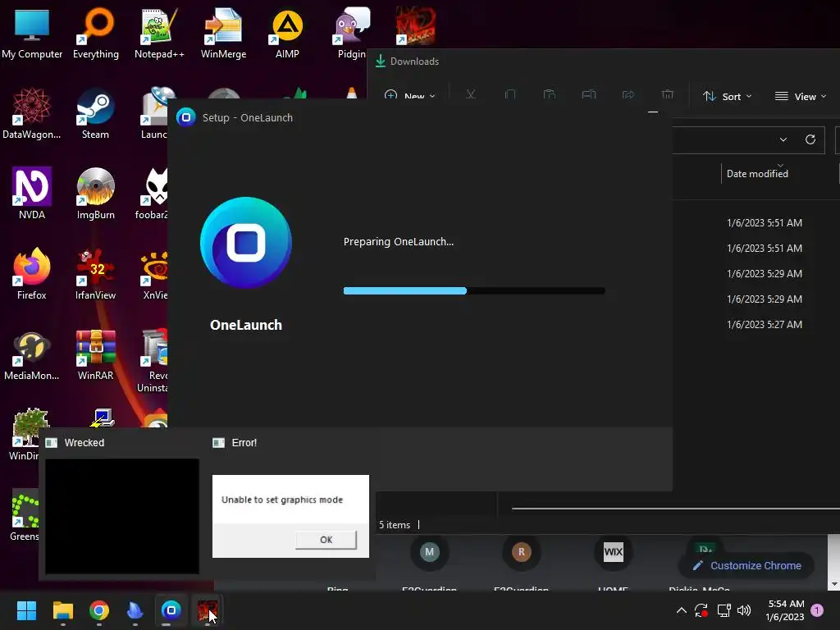Open Pidgin messenger desktop icon

351,33
